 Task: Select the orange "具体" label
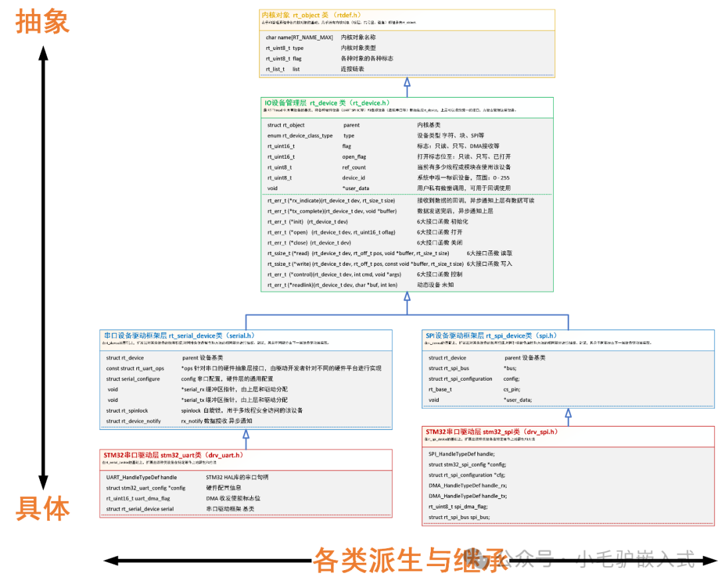pos(43,508)
